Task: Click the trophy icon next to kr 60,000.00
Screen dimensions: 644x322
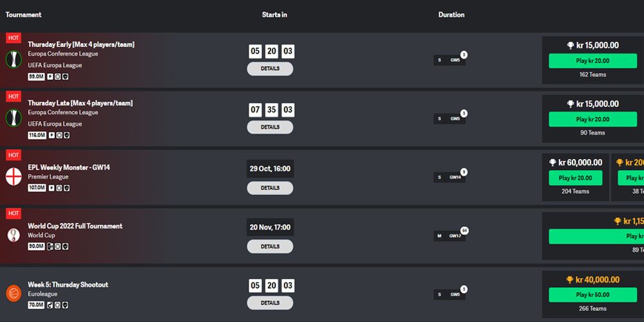Action: (x=553, y=163)
